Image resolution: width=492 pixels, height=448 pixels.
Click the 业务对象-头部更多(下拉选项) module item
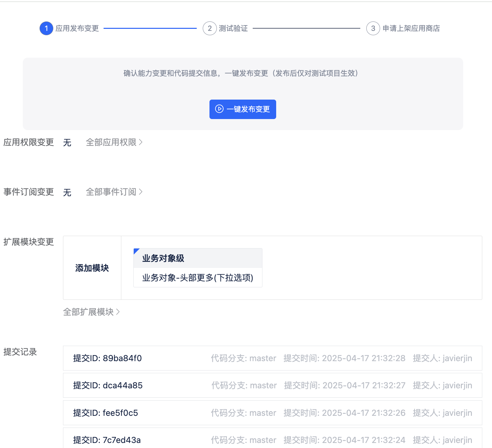coord(197,278)
